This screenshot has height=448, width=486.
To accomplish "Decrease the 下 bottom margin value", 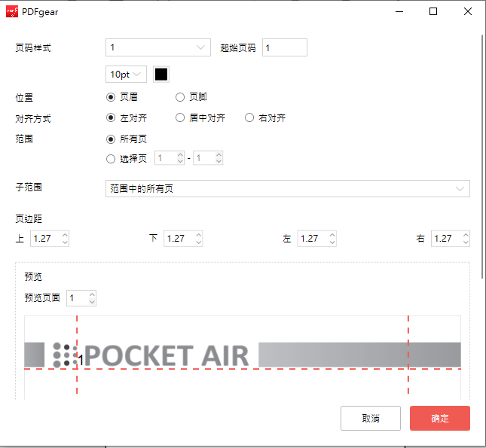I will pos(199,242).
